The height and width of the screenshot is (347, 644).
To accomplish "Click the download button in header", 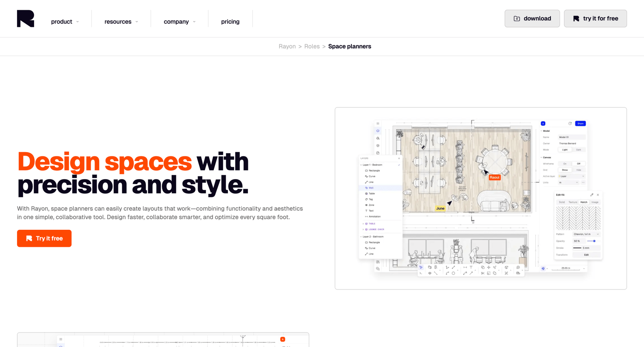I will tap(532, 19).
